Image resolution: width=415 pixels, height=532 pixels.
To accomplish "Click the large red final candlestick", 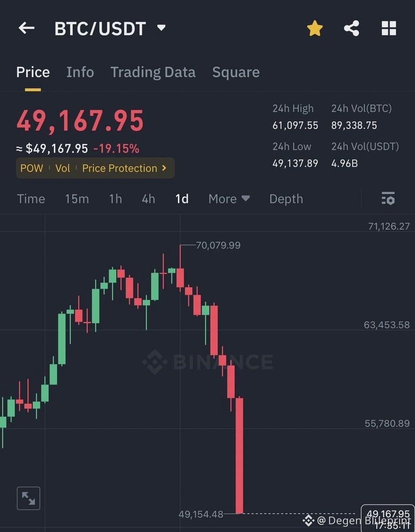I will coord(239,455).
